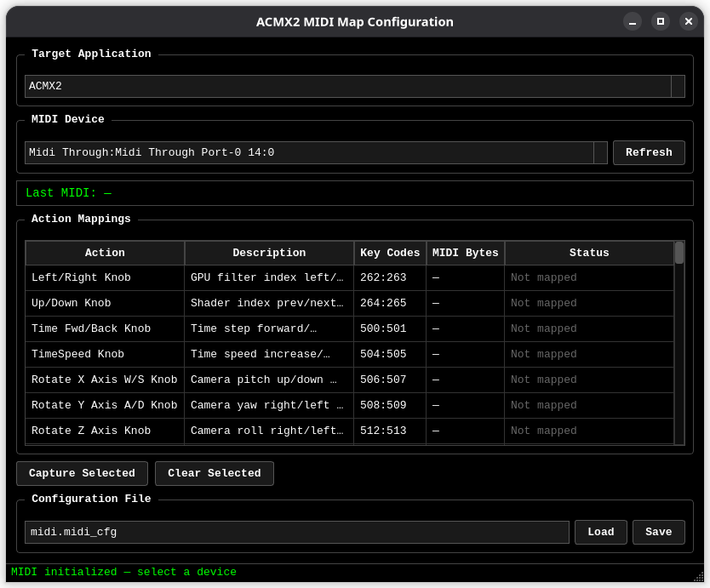Select Rotate Y Axis A/D Knob row

click(x=350, y=405)
